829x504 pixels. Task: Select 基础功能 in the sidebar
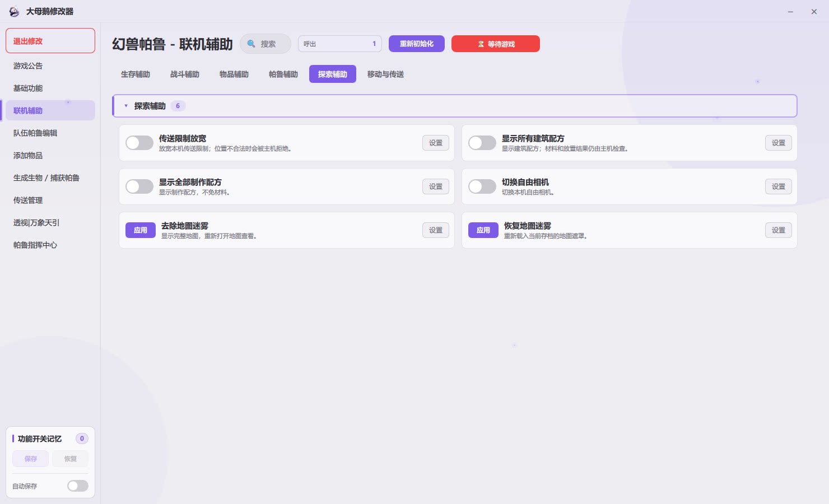click(x=50, y=88)
